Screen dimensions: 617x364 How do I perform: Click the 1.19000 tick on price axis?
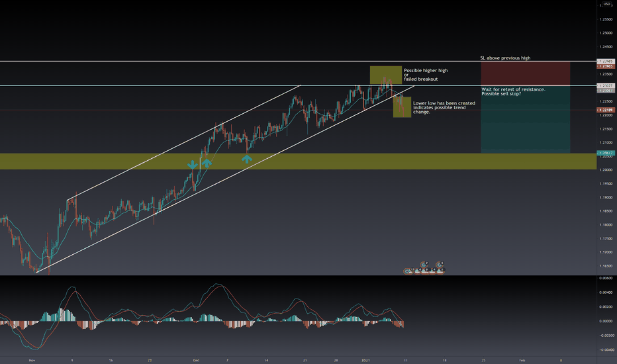coord(606,197)
